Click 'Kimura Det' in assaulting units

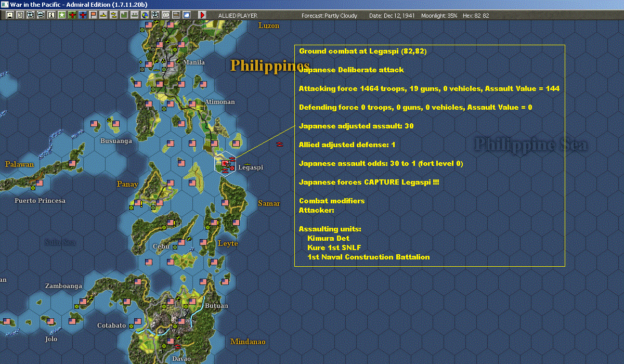[x=328, y=238]
